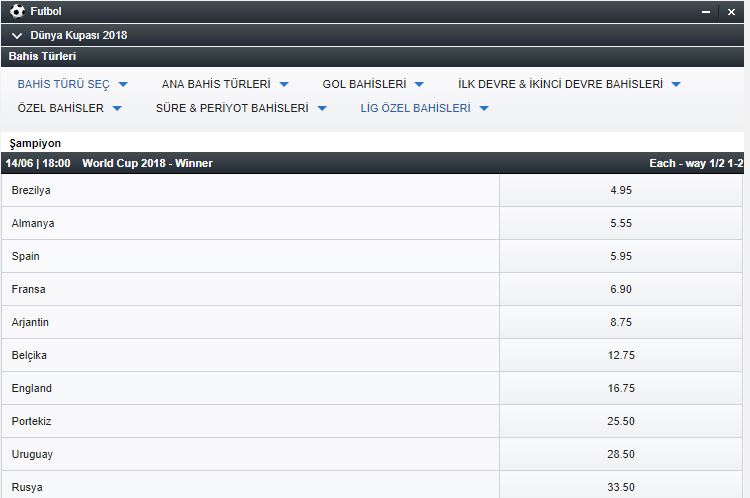Open the Lig Özel Bahisleri dropdown

click(424, 108)
